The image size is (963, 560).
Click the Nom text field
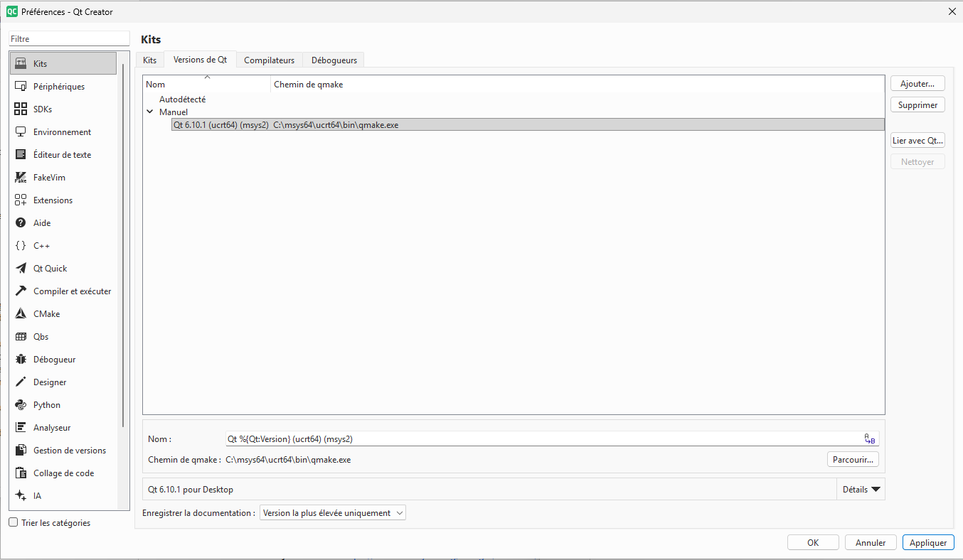coord(553,438)
